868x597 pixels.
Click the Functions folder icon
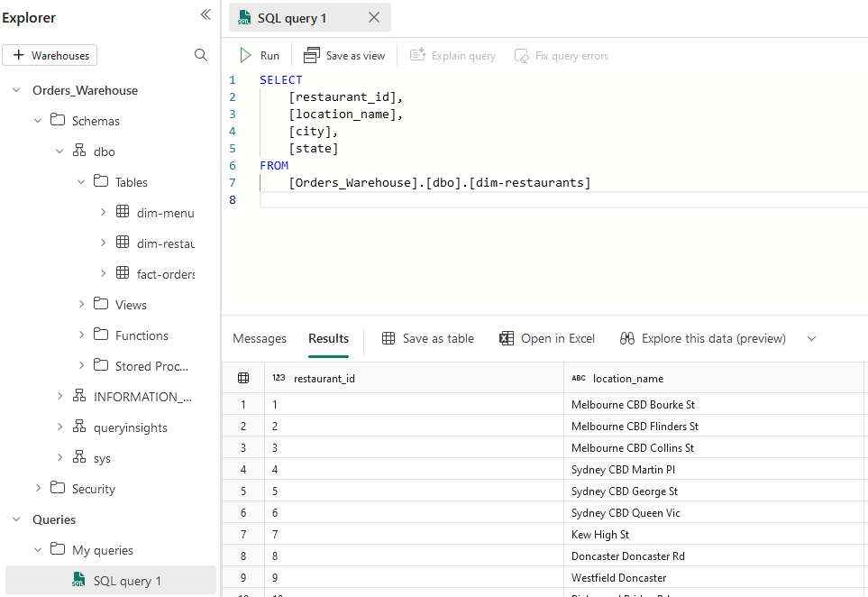point(101,334)
